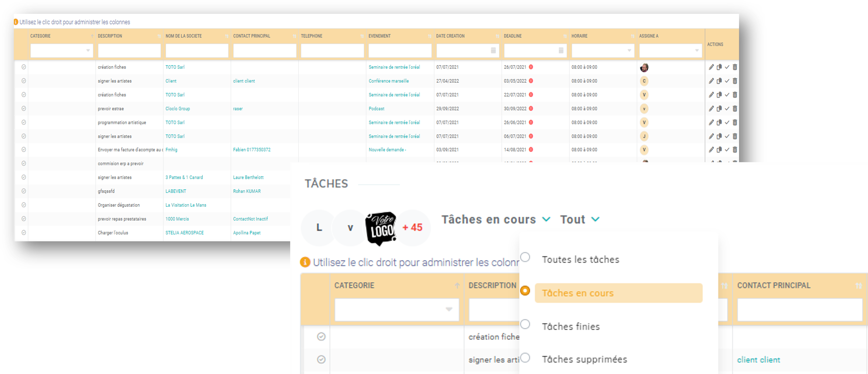Open the Conférence marseille event link
This screenshot has width=868, height=374.
pos(389,81)
